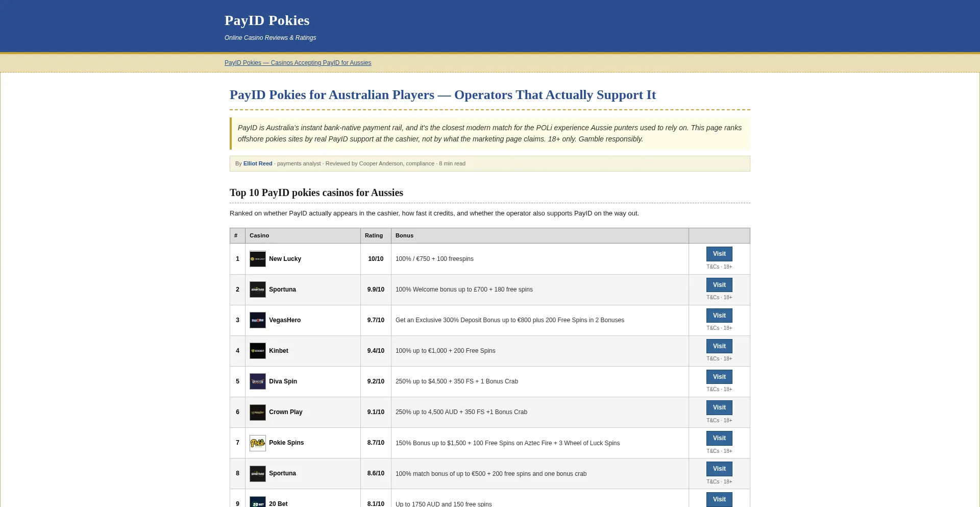This screenshot has height=507, width=980.
Task: Click the VegasHero casino logo
Action: pos(257,320)
